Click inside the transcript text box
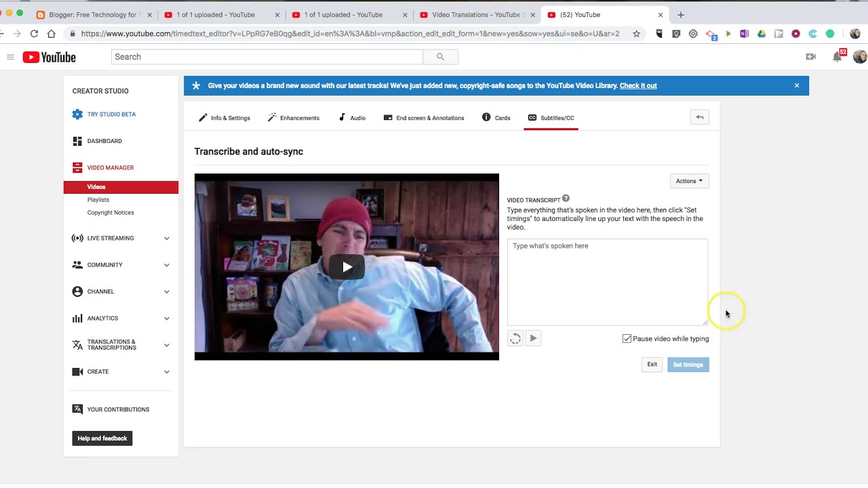Image resolution: width=868 pixels, height=488 pixels. [x=607, y=281]
